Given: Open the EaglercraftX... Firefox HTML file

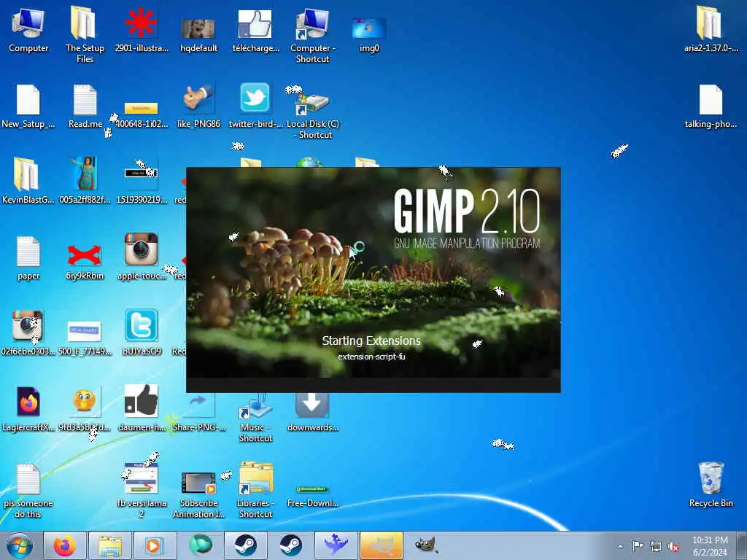Looking at the screenshot, I should (28, 408).
